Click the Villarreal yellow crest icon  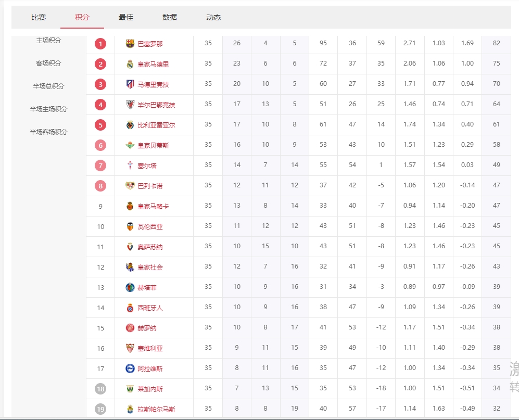(x=130, y=125)
